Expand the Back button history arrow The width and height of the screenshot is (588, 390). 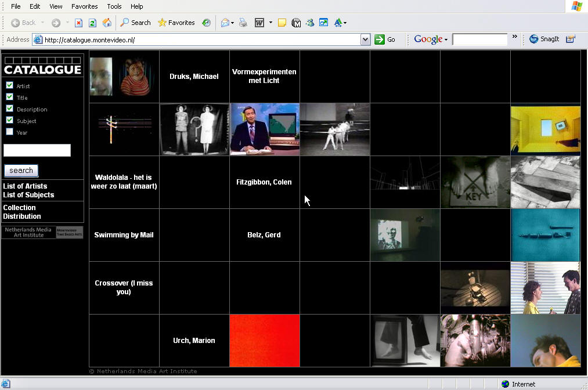tap(42, 23)
